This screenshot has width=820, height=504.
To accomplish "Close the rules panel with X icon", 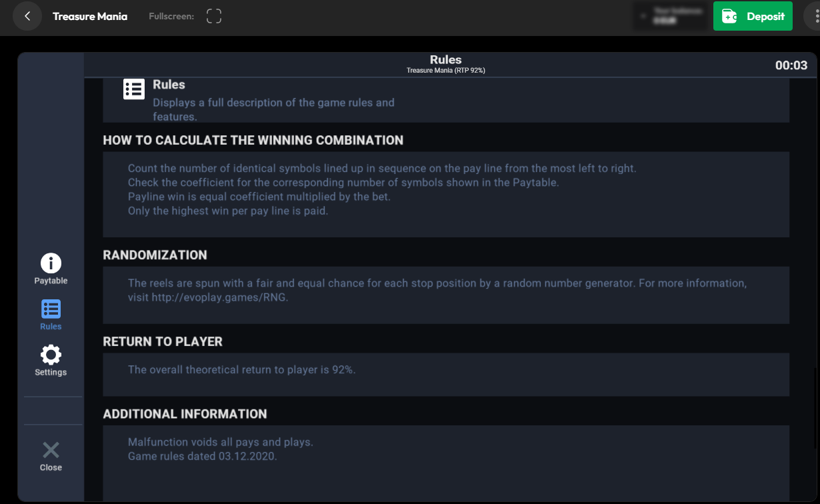I will [51, 450].
